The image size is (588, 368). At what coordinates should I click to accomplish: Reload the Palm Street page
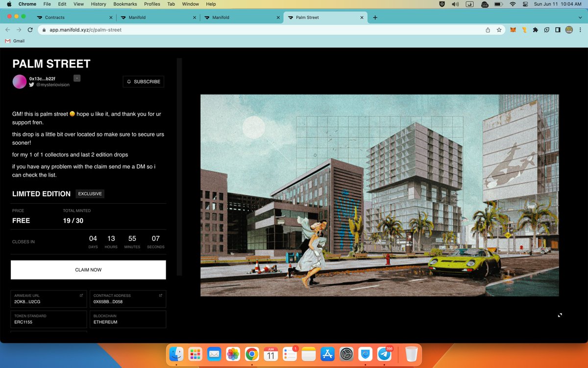(30, 30)
